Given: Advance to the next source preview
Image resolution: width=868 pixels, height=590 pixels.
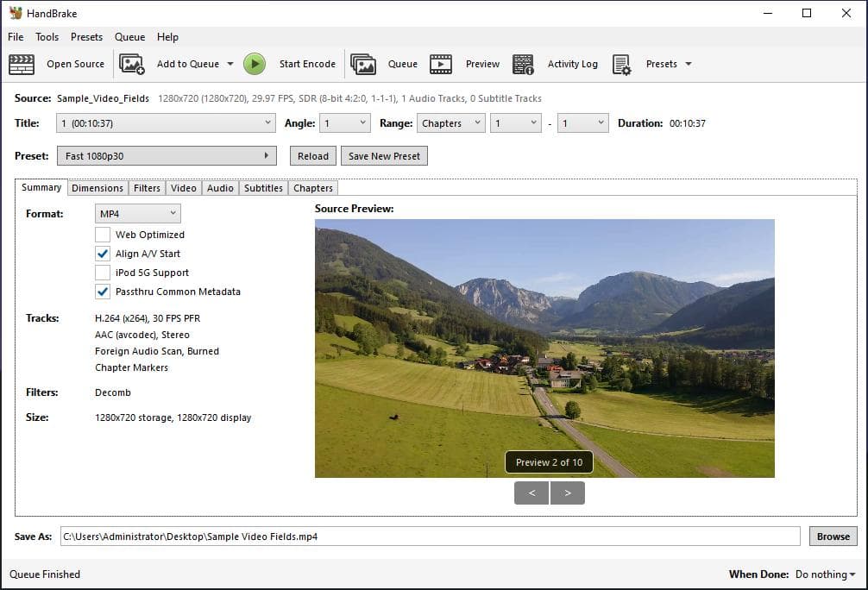Looking at the screenshot, I should pos(568,493).
